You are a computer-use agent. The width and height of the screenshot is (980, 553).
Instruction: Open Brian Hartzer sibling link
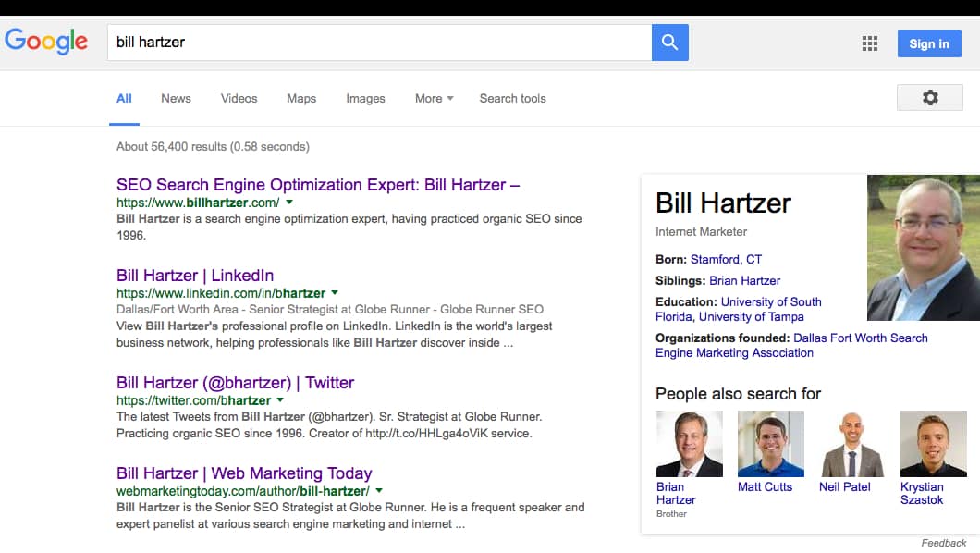(744, 280)
